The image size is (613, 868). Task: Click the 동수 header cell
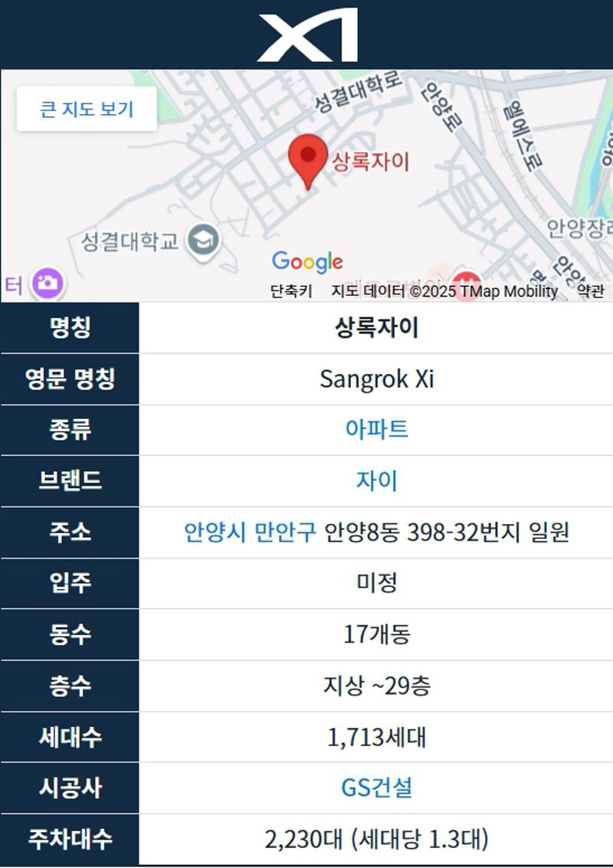pos(70,634)
